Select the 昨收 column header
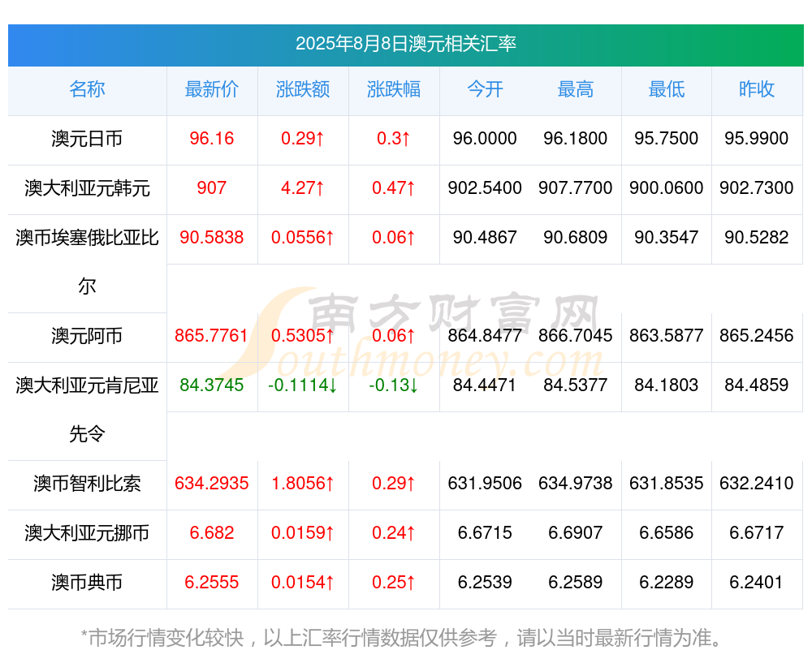The height and width of the screenshot is (663, 812). [x=757, y=89]
